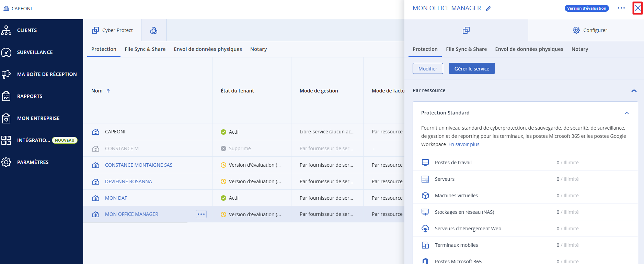Image resolution: width=644 pixels, height=264 pixels.
Task: Click the Version d'évaluation status of DEVIENNE ROSANNA
Action: coord(255,181)
